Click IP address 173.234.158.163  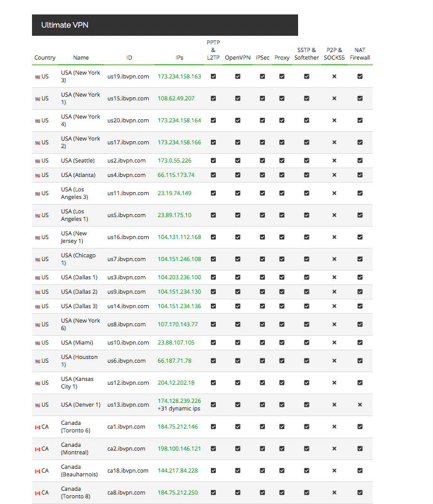point(179,77)
